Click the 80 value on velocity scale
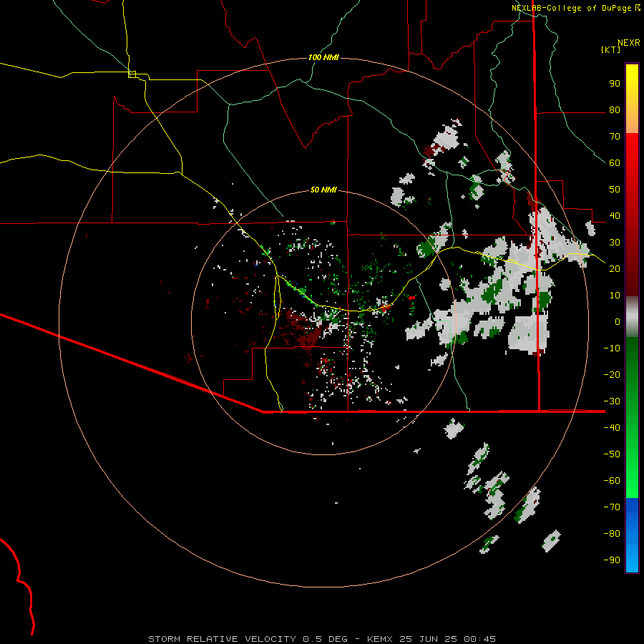Viewport: 644px width, 644px height. coord(615,110)
